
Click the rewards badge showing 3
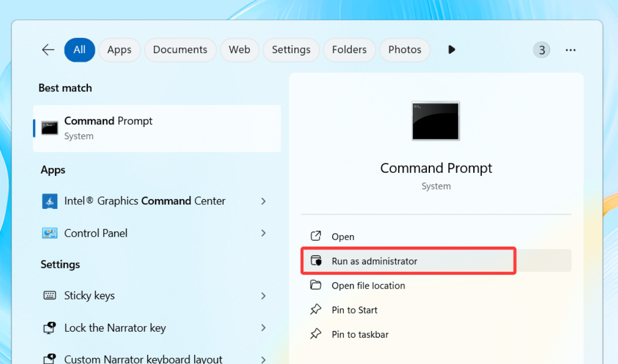542,50
